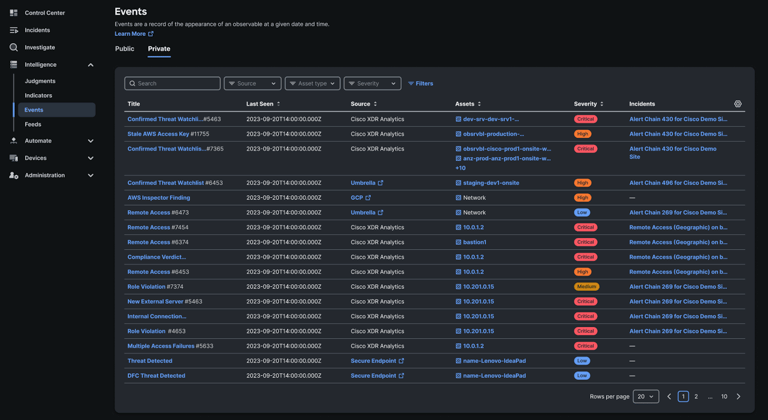Open the Severity filter dropdown

(373, 83)
